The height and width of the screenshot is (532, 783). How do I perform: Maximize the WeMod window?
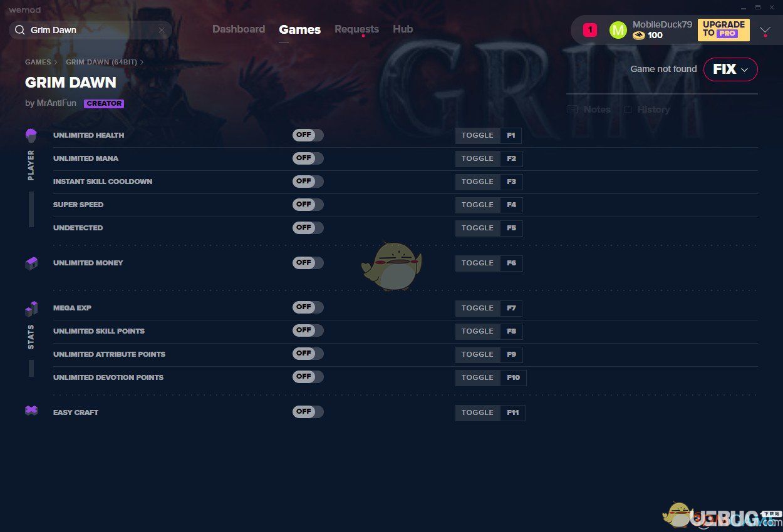757,7
